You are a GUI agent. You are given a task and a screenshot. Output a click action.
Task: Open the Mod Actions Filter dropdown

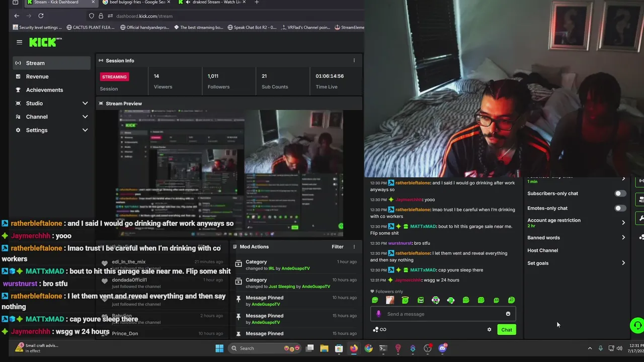pyautogui.click(x=337, y=247)
